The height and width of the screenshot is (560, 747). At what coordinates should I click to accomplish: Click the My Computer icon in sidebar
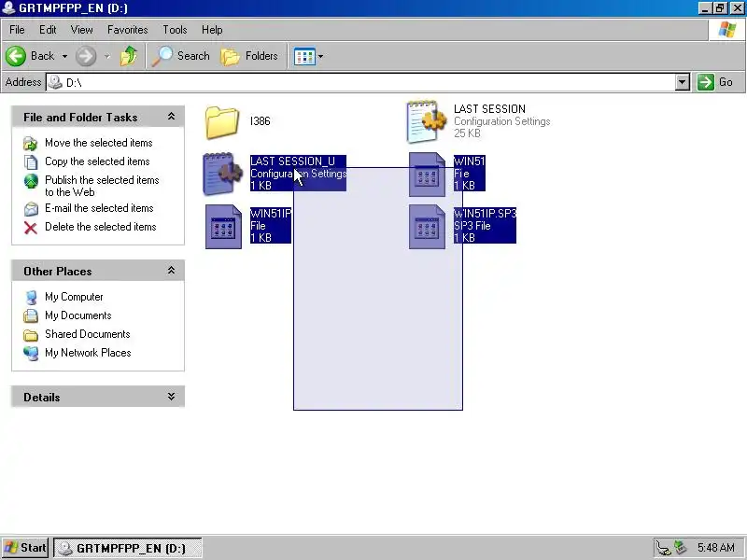click(x=31, y=297)
